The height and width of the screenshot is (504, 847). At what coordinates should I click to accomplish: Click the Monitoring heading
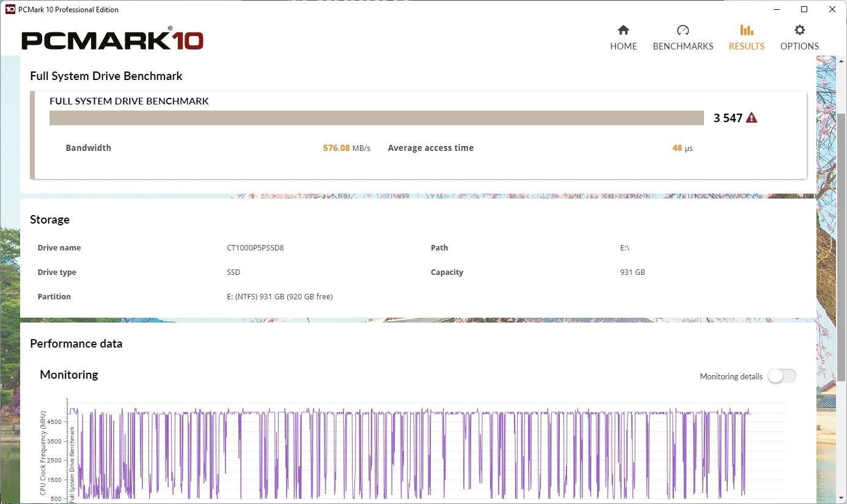tap(69, 374)
